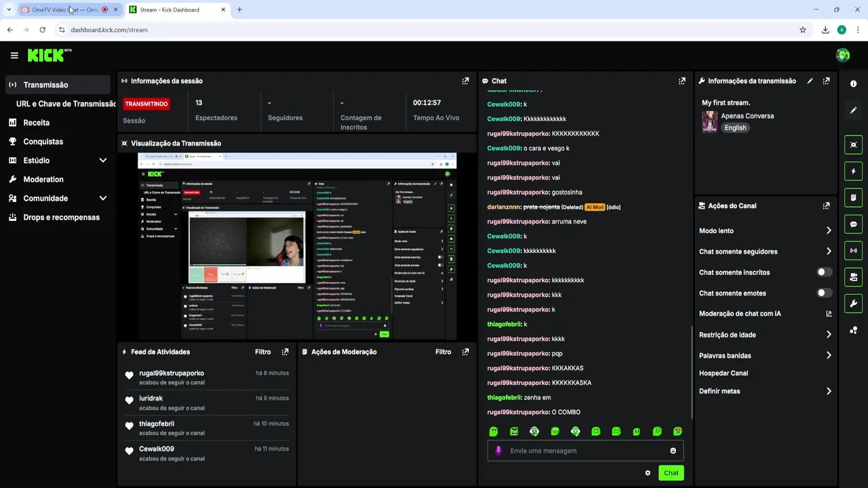This screenshot has height=488, width=868.
Task: Click the pencil edit icon in the right sidebar
Action: (x=853, y=110)
